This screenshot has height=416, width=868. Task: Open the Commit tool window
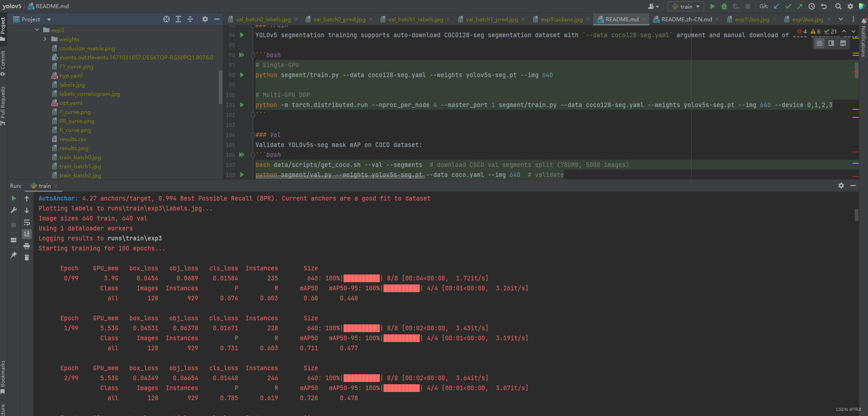(x=3, y=64)
